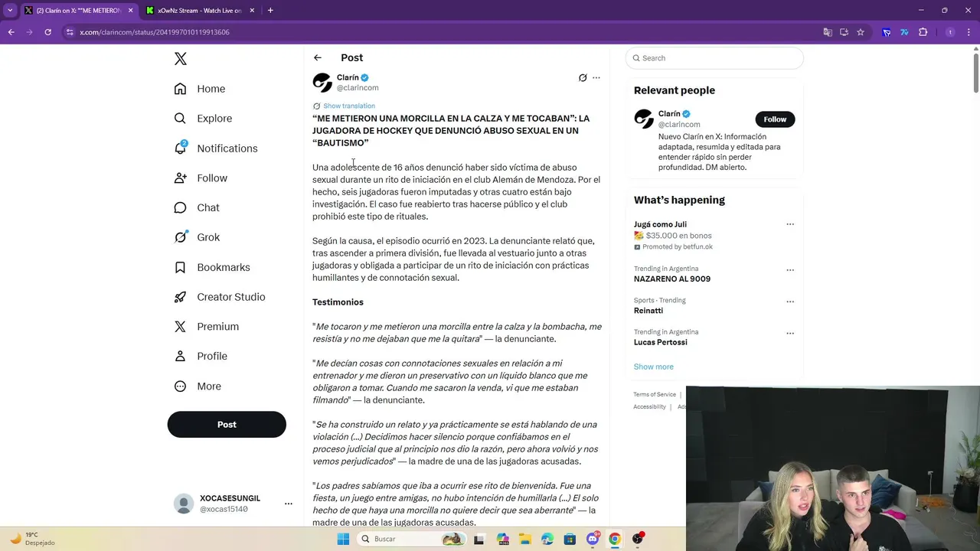View site information icon in address bar
The width and height of the screenshot is (980, 551).
coord(70,32)
